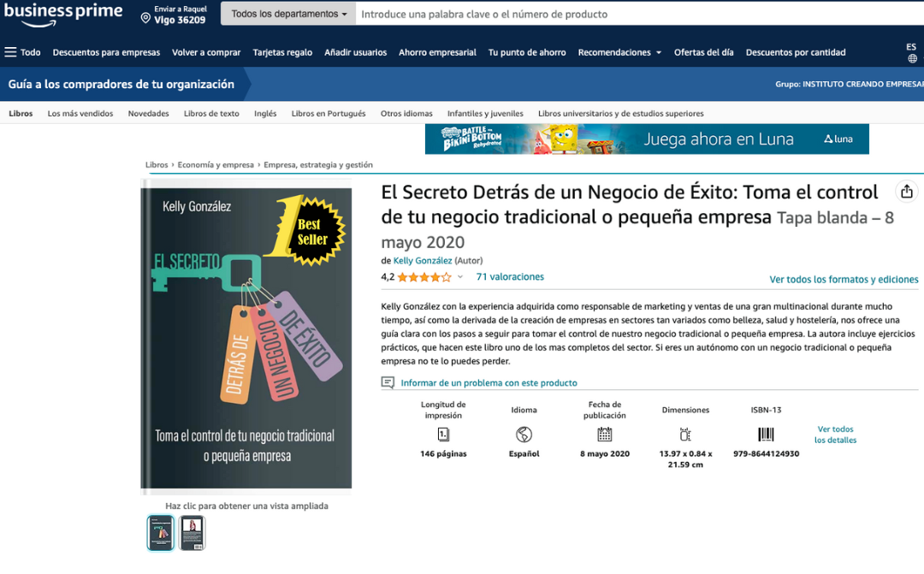Expand the star rating breakdown chevron

(x=460, y=277)
